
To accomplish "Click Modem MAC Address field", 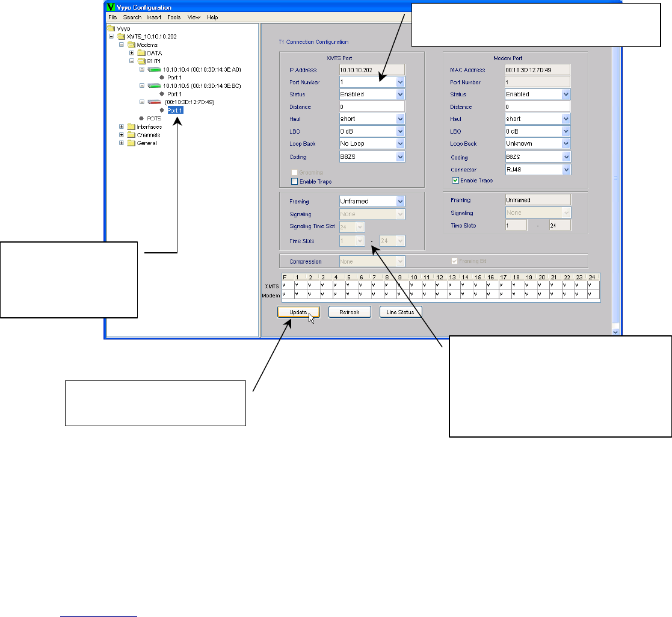I will pos(537,70).
